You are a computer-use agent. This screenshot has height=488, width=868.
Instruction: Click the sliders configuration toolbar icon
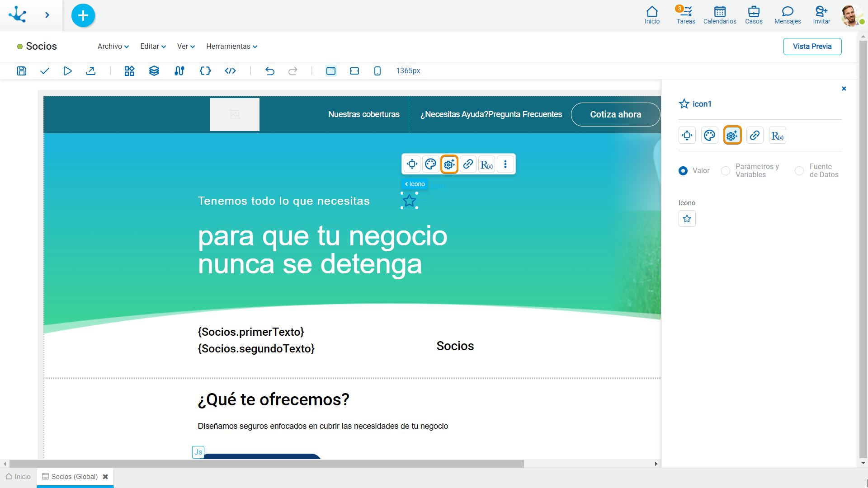[179, 71]
